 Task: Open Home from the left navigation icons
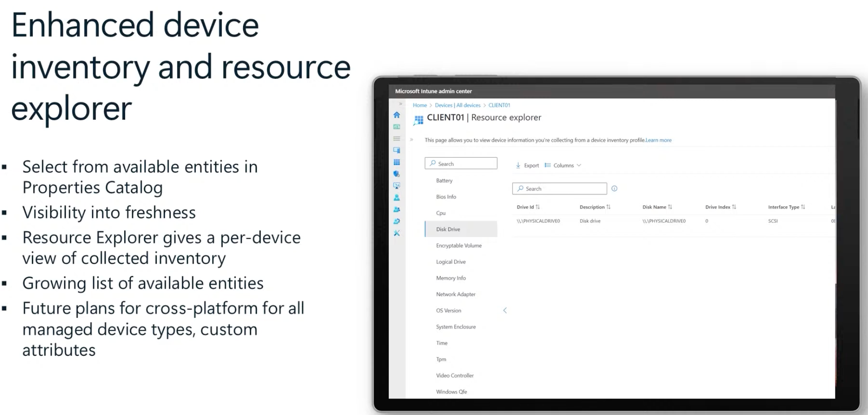(397, 115)
